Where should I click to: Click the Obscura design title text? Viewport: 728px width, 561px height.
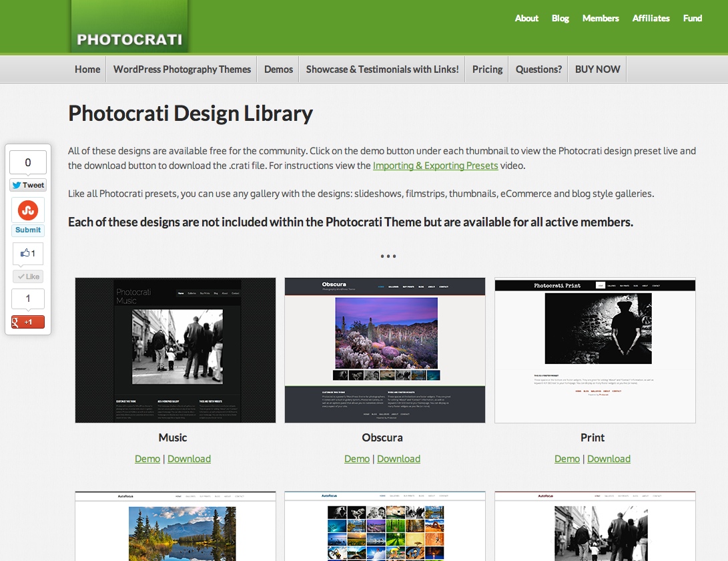tap(382, 437)
